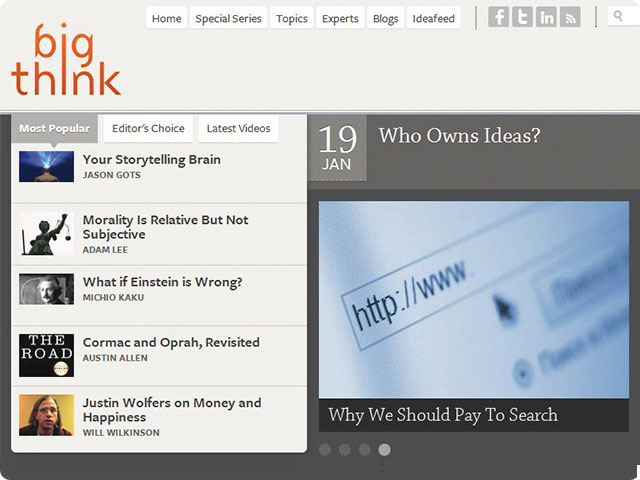Open the Experts menu item
The height and width of the screenshot is (480, 640).
click(x=340, y=18)
